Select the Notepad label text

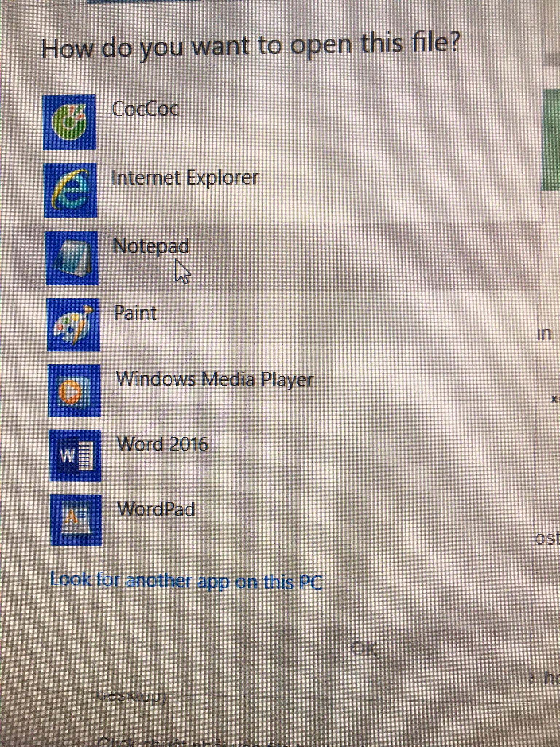151,246
